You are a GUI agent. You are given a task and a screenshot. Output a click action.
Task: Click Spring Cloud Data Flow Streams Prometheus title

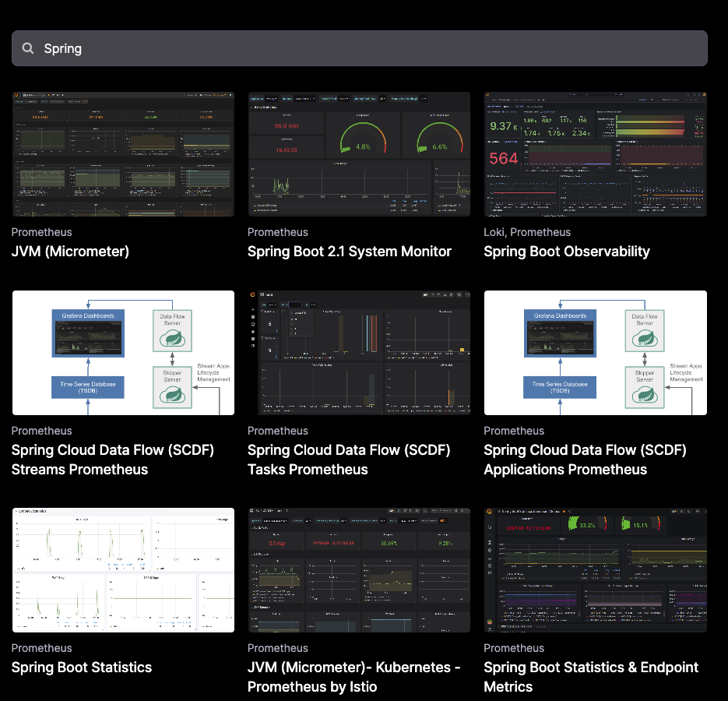pos(112,460)
